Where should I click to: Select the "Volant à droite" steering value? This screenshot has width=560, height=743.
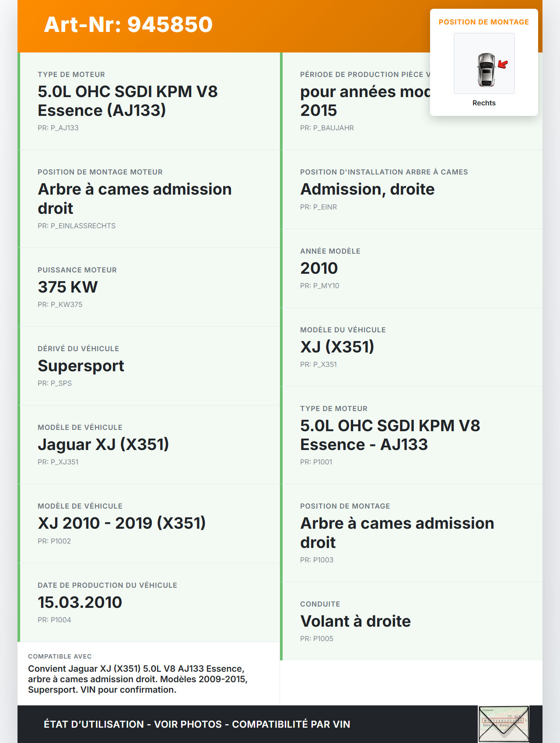tap(355, 621)
